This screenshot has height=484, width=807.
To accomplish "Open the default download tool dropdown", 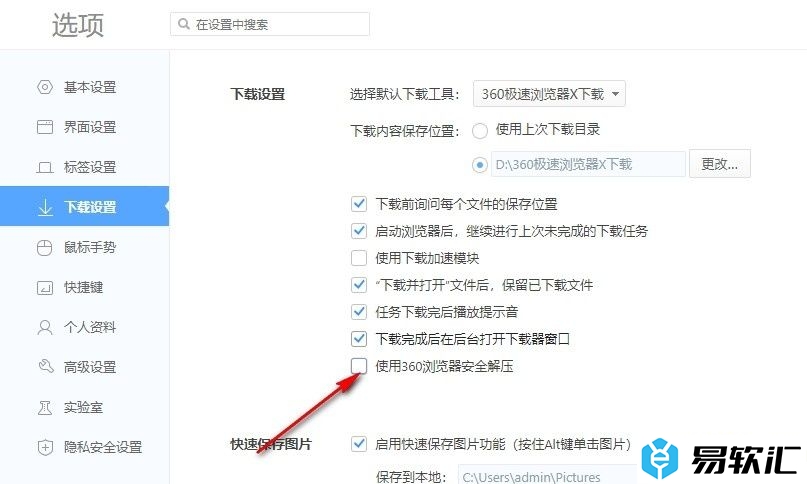I will [549, 94].
